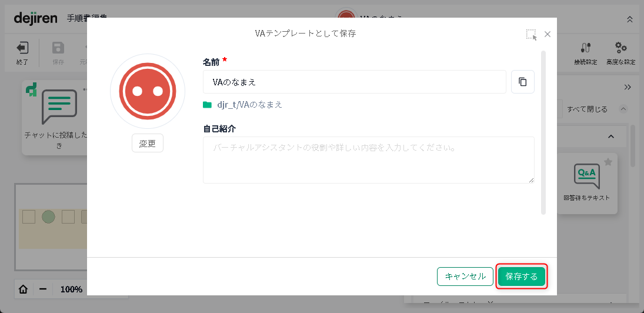
Task: Click the minus zoom-out icon
Action: pos(43,289)
